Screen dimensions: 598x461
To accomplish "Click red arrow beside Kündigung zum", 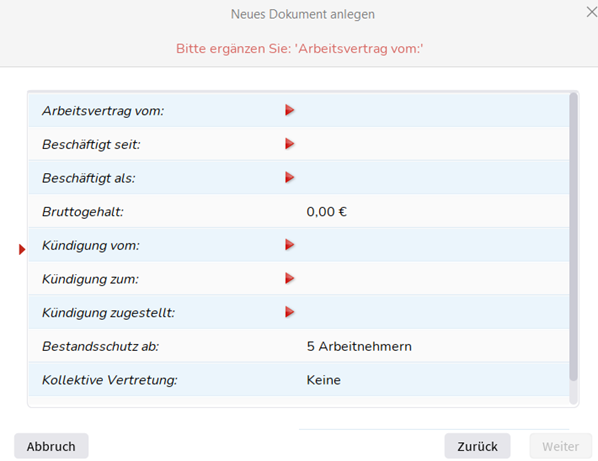I will tap(289, 278).
